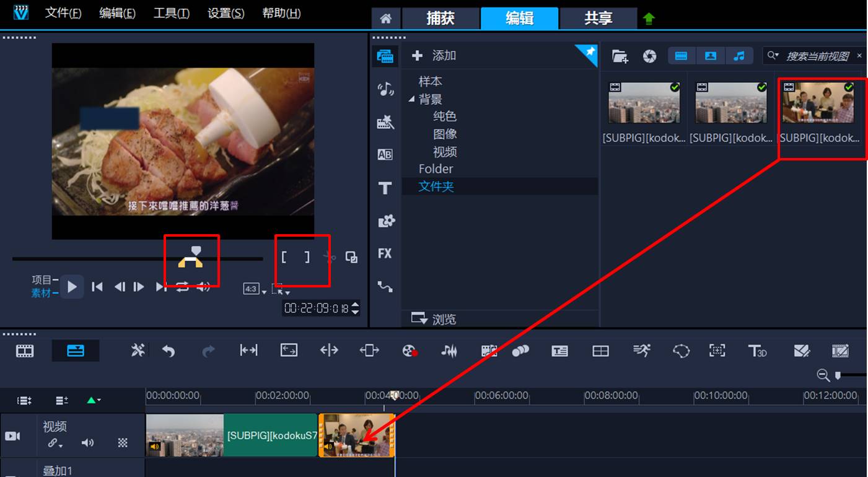
Task: Open the 设置 menu
Action: coord(226,12)
